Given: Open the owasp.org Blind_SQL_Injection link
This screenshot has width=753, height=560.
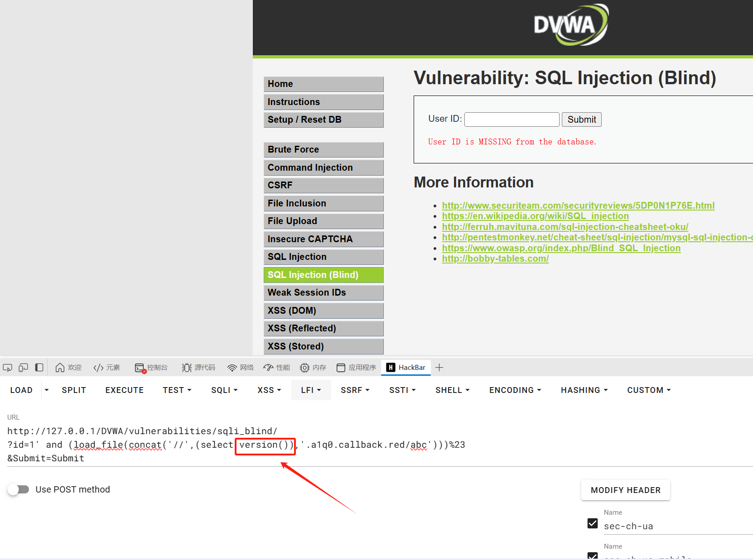Looking at the screenshot, I should (561, 248).
